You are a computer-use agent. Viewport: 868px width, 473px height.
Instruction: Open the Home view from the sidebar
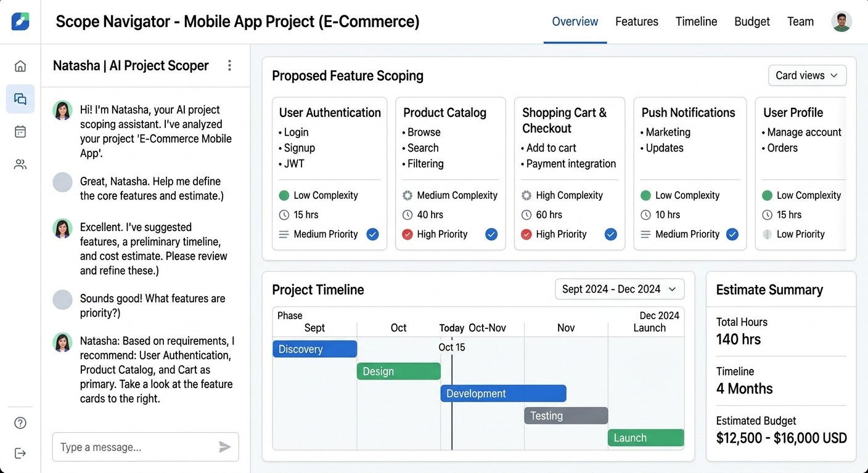pos(20,65)
